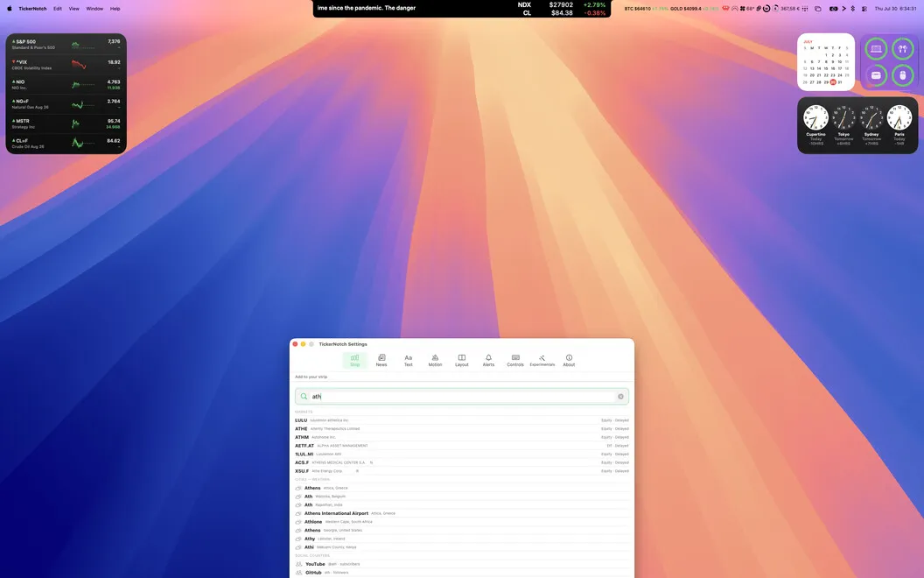Add Athens, Attica, Greece weather city

point(462,488)
